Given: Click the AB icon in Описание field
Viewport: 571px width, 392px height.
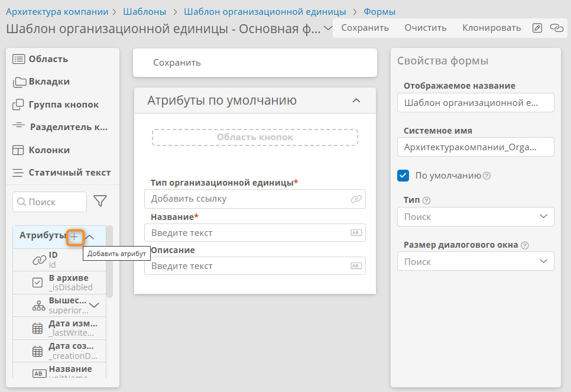Looking at the screenshot, I should [x=356, y=266].
